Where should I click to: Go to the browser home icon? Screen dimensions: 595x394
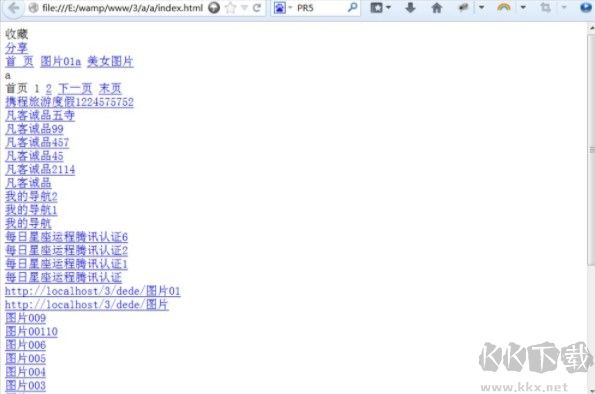click(437, 8)
